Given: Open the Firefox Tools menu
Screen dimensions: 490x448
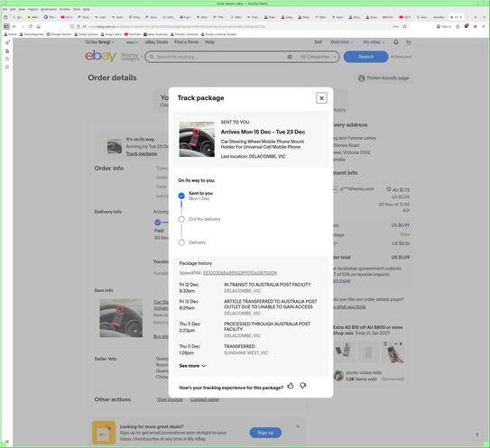Looking at the screenshot, I should tap(77, 9).
